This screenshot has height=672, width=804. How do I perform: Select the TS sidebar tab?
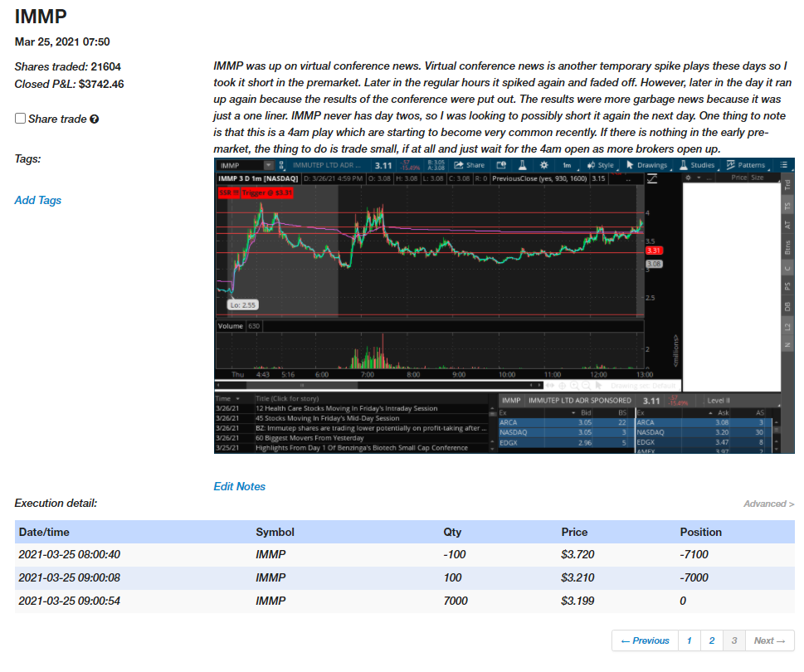(x=787, y=206)
